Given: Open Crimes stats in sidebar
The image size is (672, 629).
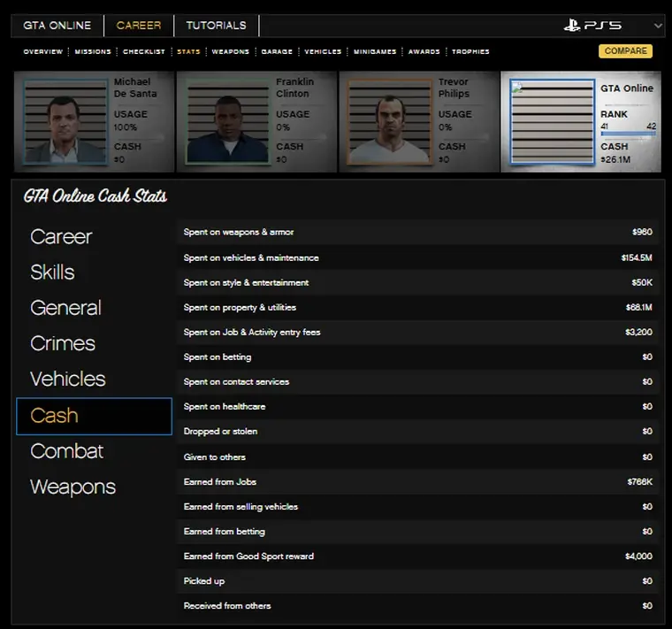Looking at the screenshot, I should tap(63, 343).
